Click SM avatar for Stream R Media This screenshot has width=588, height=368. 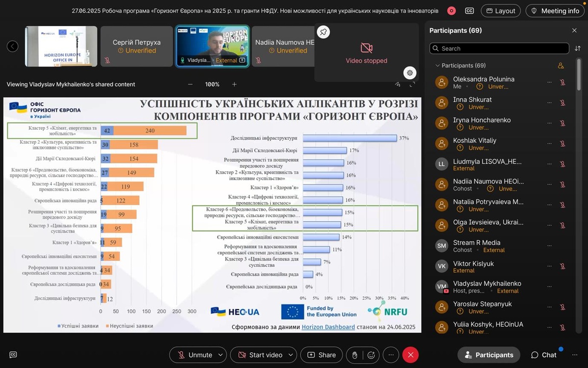tap(442, 246)
